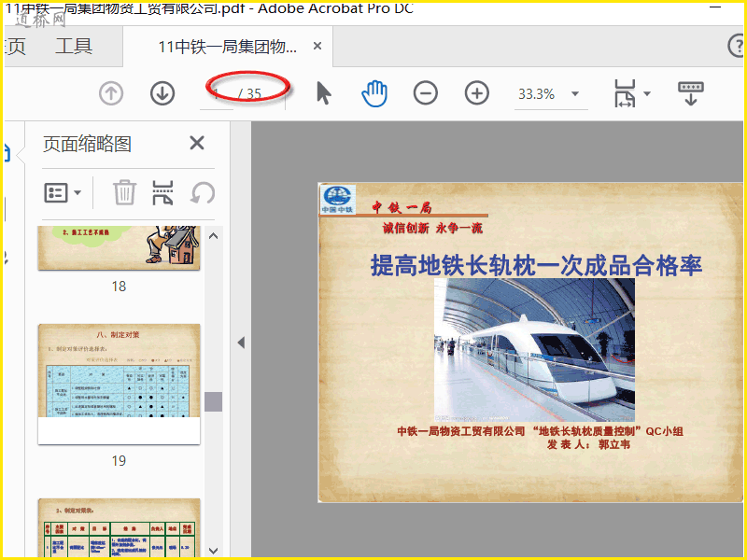Select the 11中铁一局集团物... document tab

click(x=227, y=47)
